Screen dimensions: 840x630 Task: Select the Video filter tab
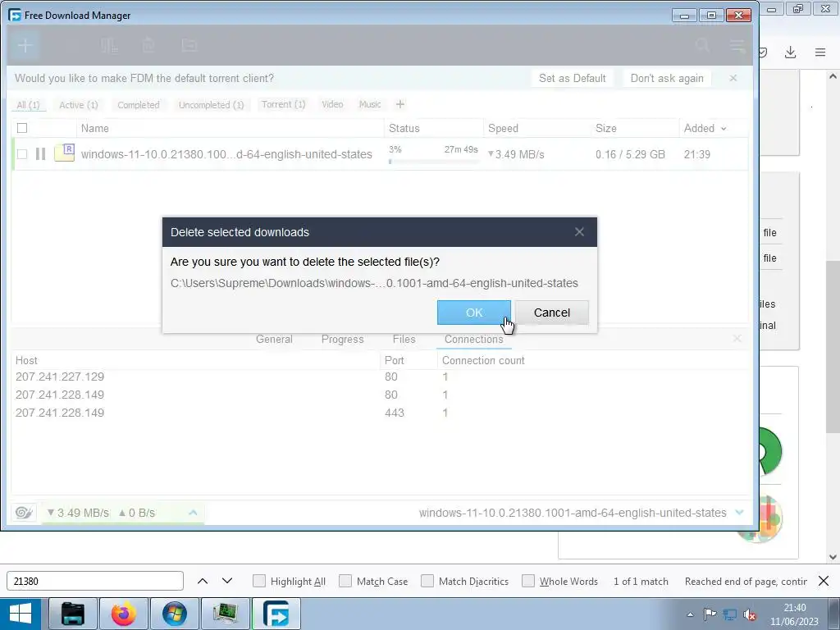coord(333,104)
